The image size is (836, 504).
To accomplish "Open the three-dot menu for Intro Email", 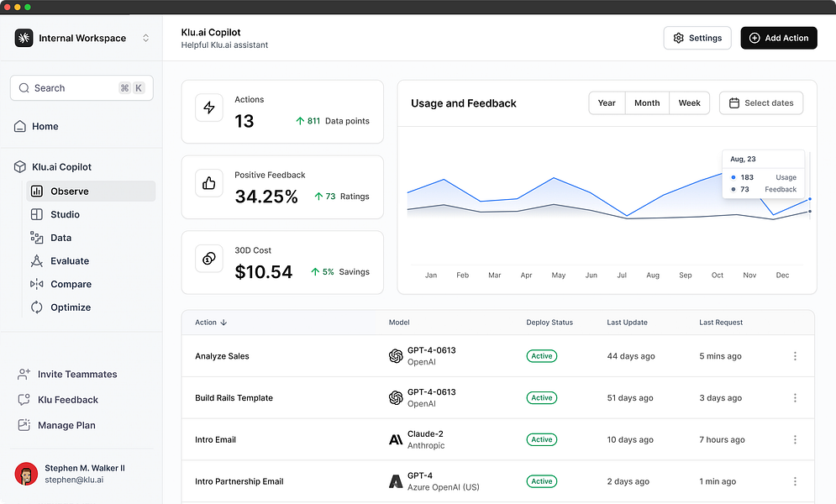I will click(795, 439).
